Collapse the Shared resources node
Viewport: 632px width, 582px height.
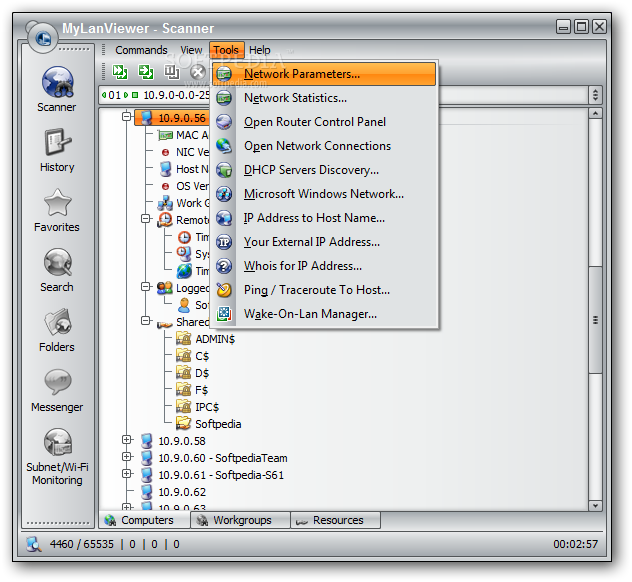coord(146,321)
